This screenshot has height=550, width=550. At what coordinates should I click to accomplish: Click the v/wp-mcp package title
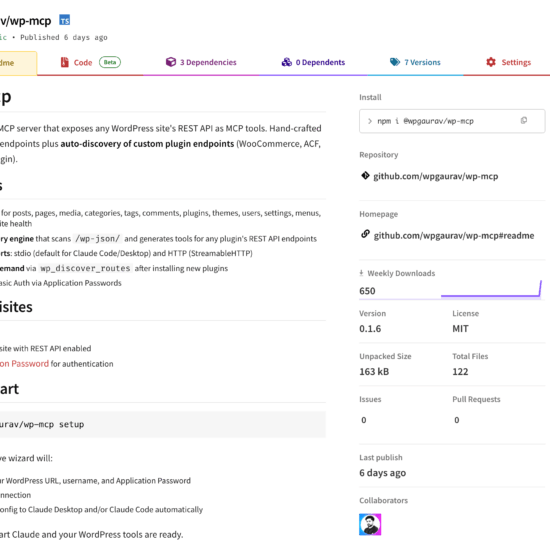coord(26,21)
